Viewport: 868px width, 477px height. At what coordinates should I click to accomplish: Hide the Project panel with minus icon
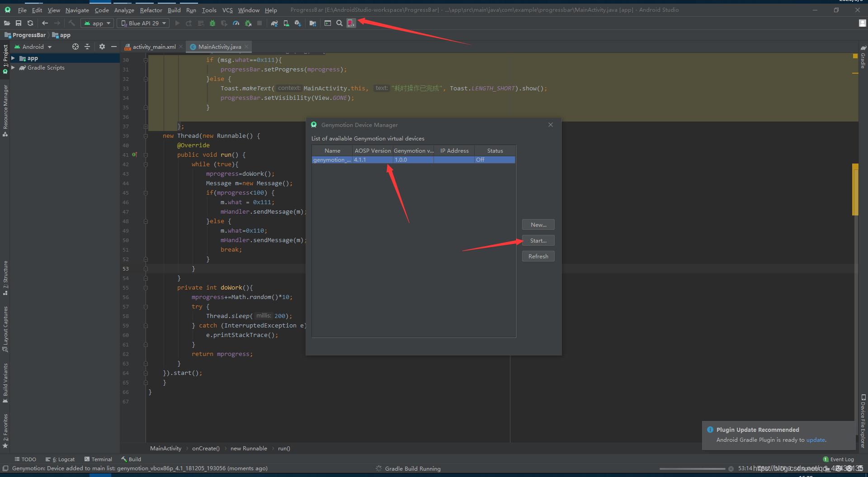(x=114, y=47)
